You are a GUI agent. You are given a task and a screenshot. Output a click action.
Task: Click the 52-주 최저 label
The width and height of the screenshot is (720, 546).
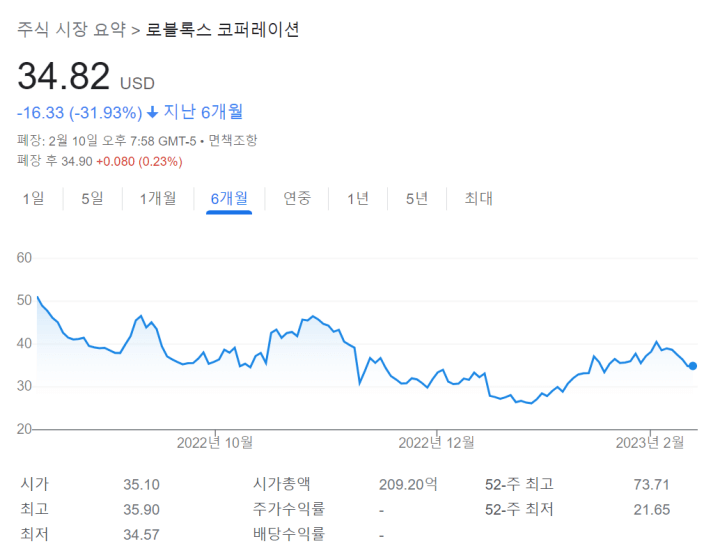[x=519, y=509]
